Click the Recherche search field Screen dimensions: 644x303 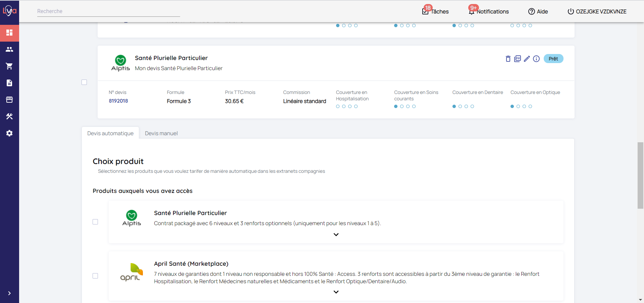(x=108, y=11)
